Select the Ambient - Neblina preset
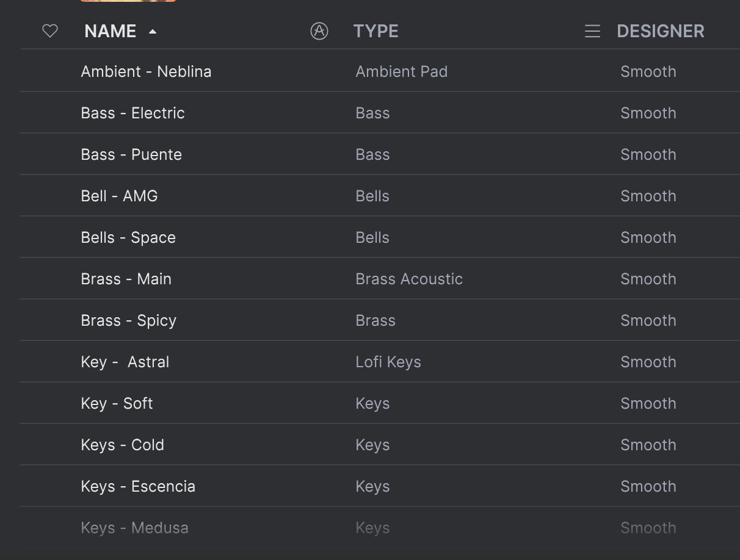The image size is (740, 560). click(x=146, y=71)
